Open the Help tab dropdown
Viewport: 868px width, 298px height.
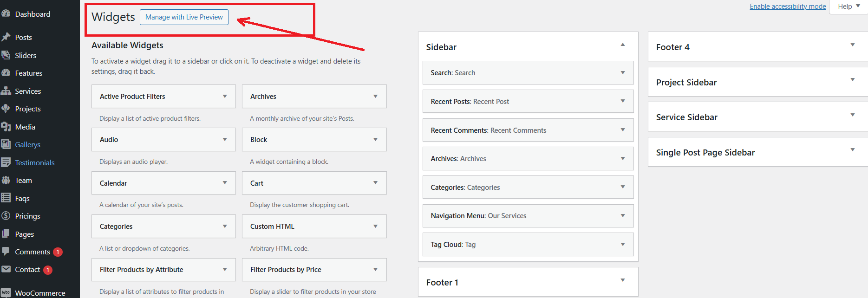pyautogui.click(x=848, y=6)
